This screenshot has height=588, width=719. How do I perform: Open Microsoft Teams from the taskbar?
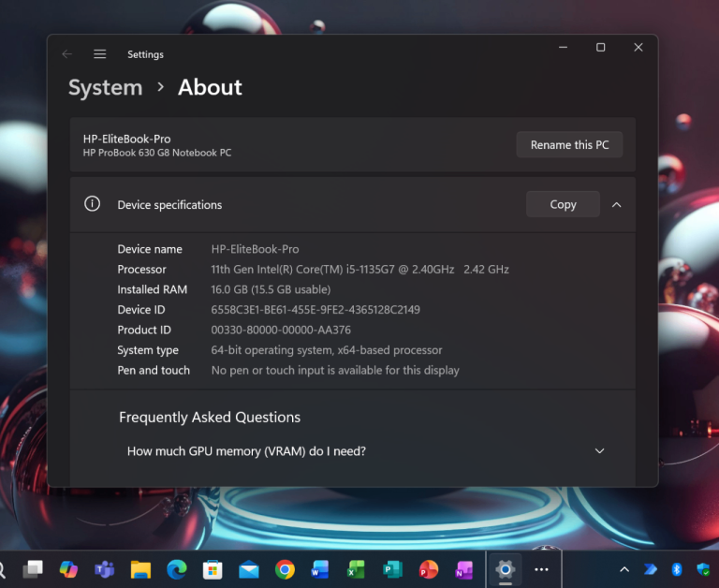104,569
